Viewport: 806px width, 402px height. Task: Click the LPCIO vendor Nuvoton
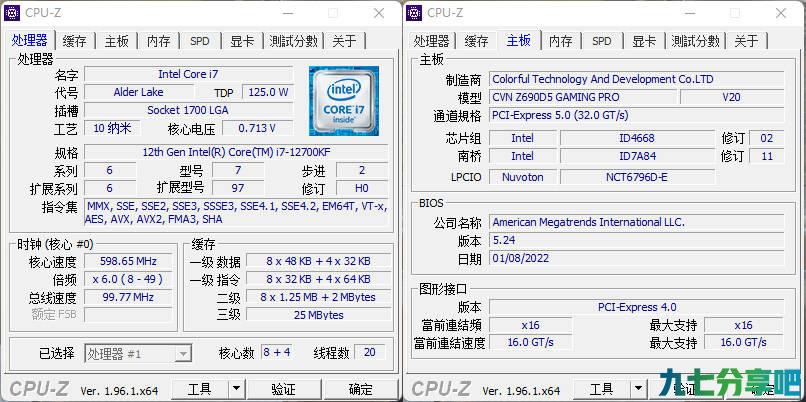tap(523, 177)
